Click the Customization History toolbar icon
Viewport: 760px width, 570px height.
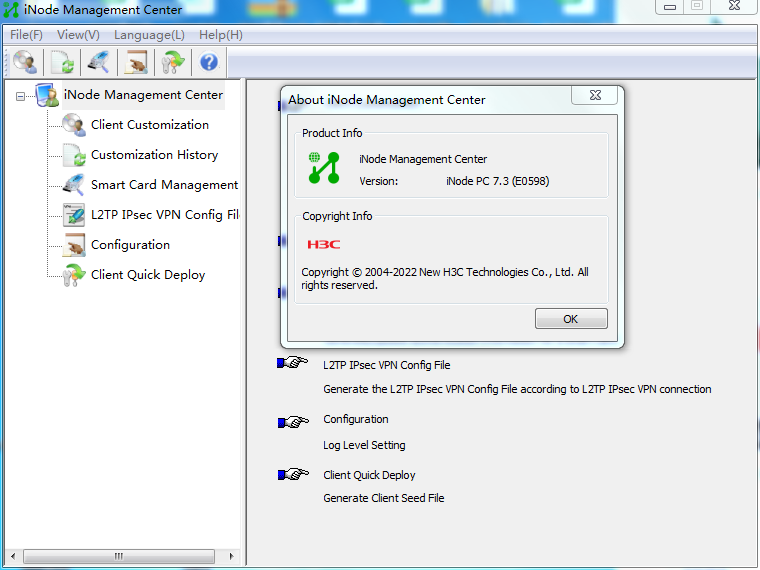[62, 63]
